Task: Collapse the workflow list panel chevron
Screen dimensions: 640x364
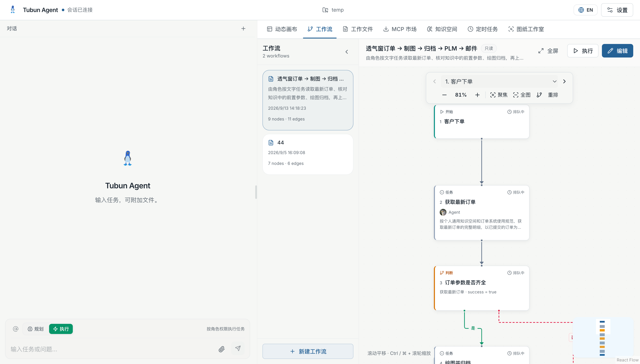Action: (x=347, y=52)
